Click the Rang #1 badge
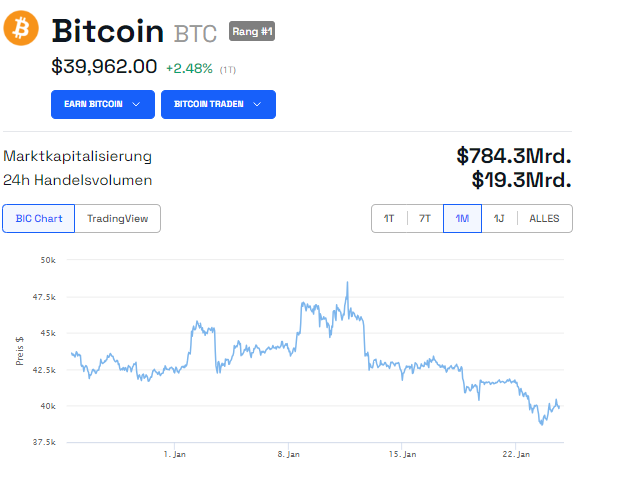639x503 pixels. [251, 32]
